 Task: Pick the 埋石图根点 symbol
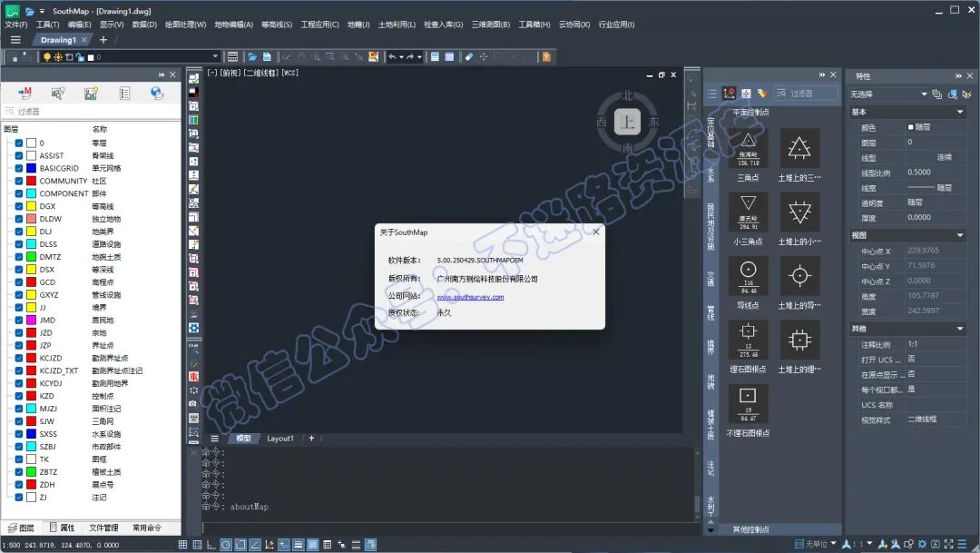[748, 340]
